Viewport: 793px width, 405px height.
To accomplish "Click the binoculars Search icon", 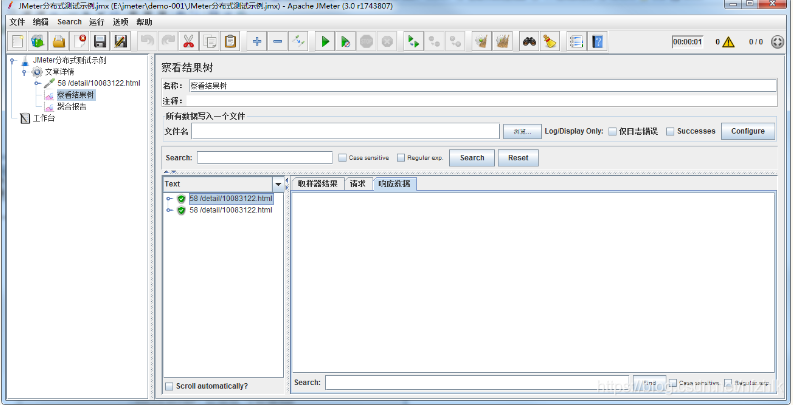I will pos(530,41).
